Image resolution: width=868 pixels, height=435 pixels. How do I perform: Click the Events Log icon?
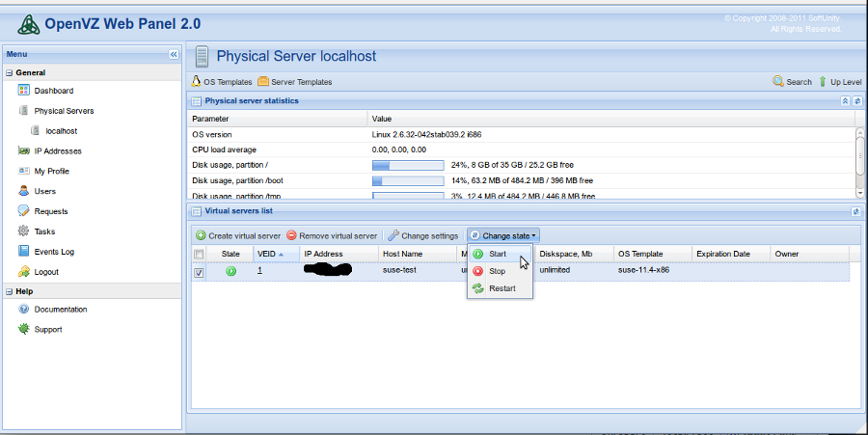[x=23, y=252]
